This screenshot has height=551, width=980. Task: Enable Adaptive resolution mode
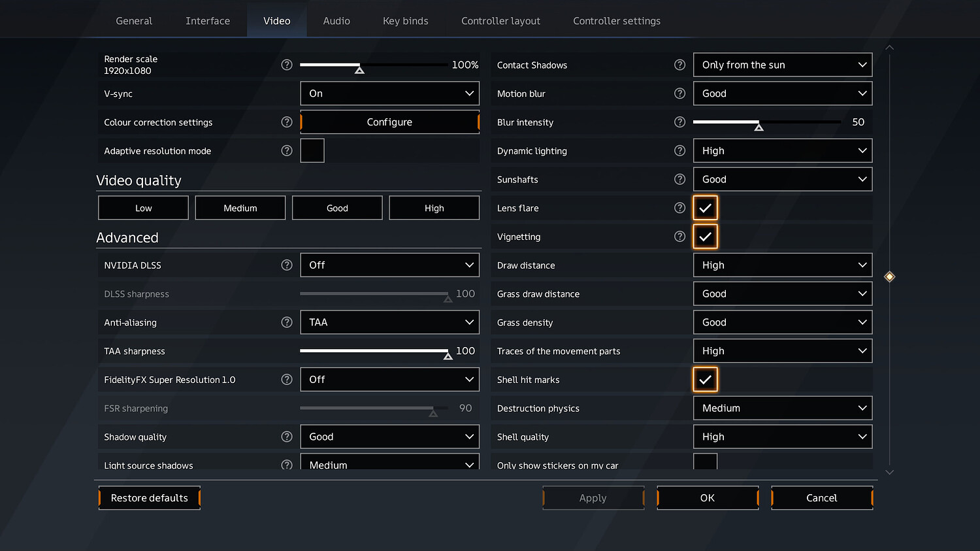coord(312,150)
